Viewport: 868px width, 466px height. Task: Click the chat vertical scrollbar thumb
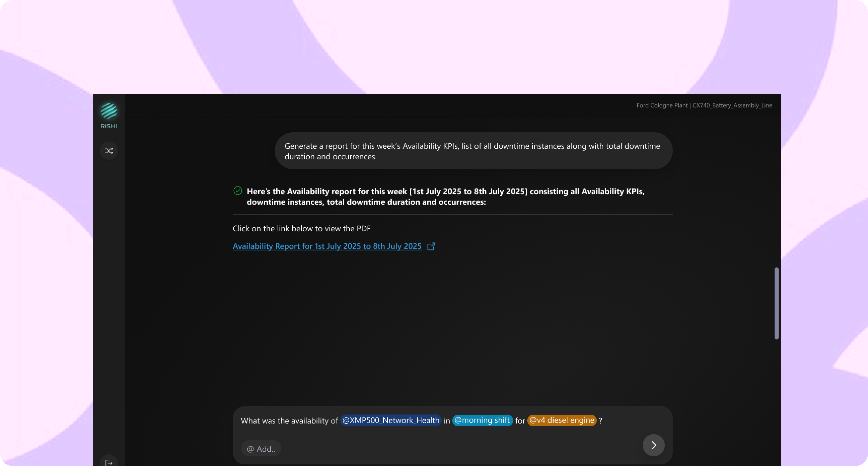776,303
